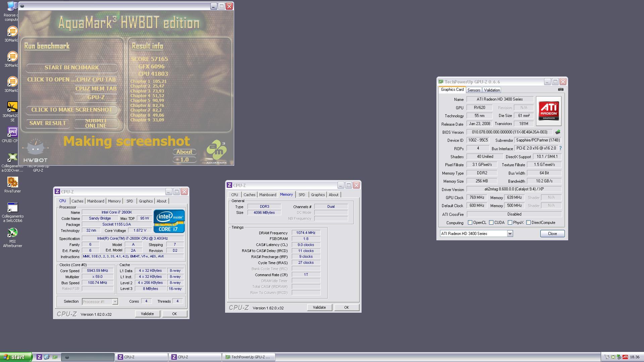This screenshot has height=362, width=644.
Task: Click Validate in the CPU tab window
Action: pyautogui.click(x=147, y=314)
